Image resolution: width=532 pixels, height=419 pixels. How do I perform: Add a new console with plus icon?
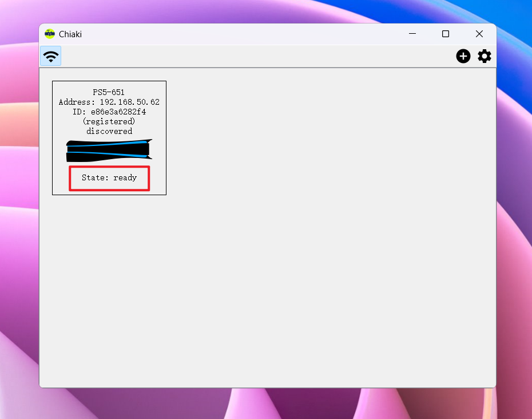[x=463, y=56]
